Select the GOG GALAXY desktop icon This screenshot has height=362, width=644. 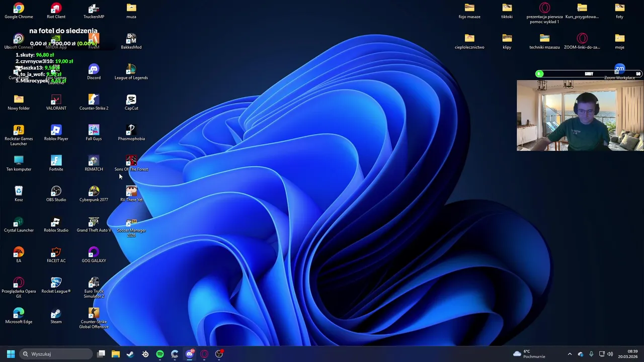click(94, 255)
